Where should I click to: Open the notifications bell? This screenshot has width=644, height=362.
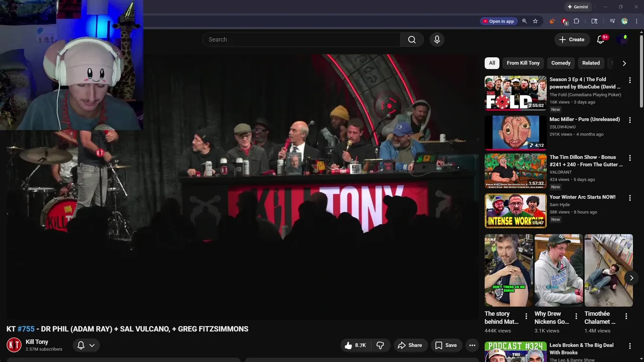[x=600, y=39]
